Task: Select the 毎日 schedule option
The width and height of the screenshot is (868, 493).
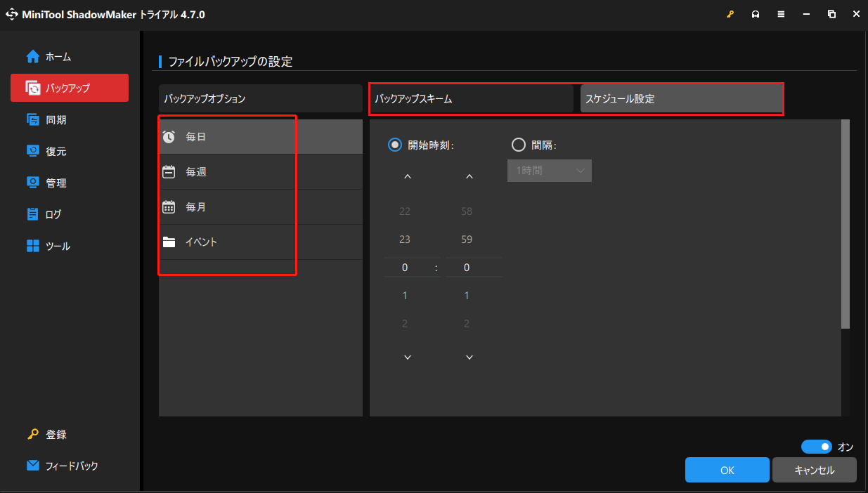Action: [261, 137]
